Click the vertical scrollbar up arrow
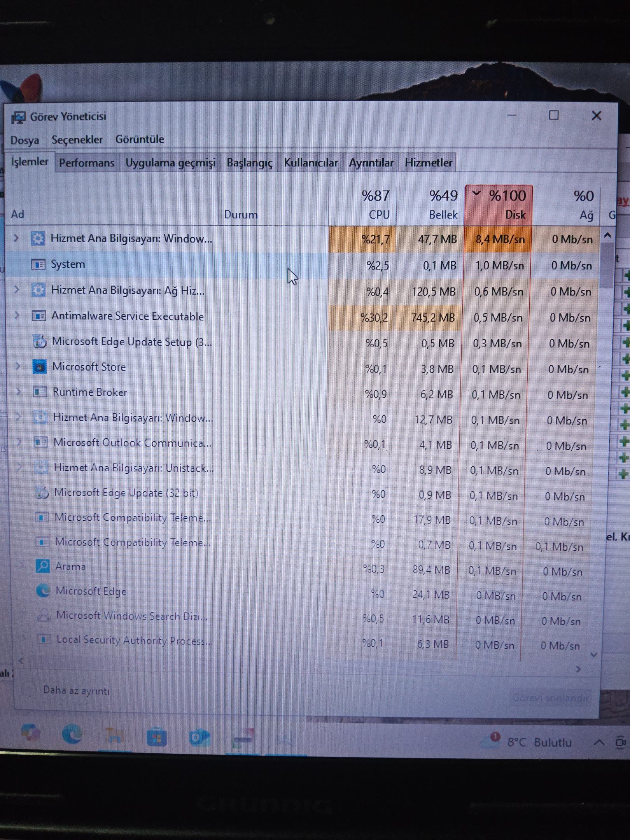Image resolution: width=630 pixels, height=840 pixels. pyautogui.click(x=607, y=235)
